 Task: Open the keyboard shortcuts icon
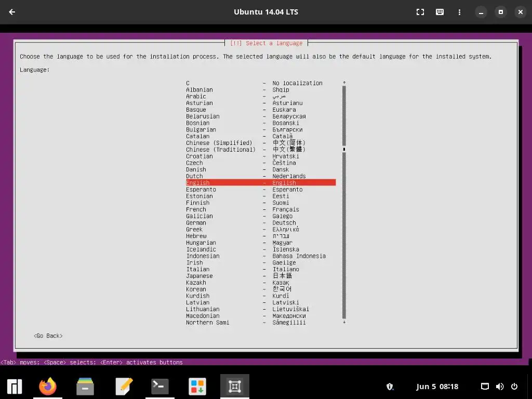[440, 12]
